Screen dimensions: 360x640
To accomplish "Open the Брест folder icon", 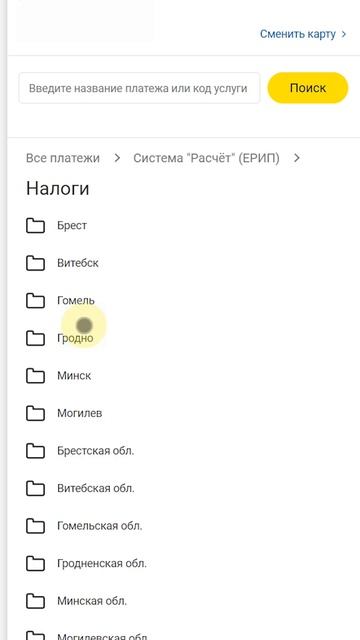I will click(36, 225).
